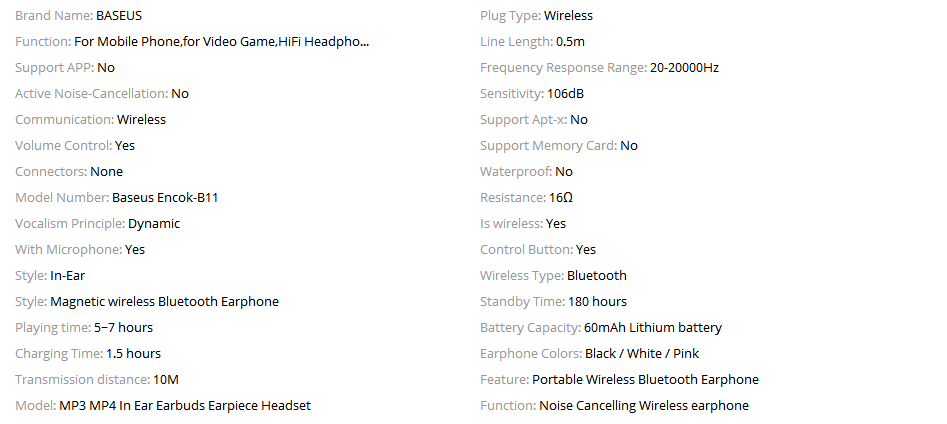
Task: Click the Vocalism Principle value Dynamic
Action: [154, 224]
